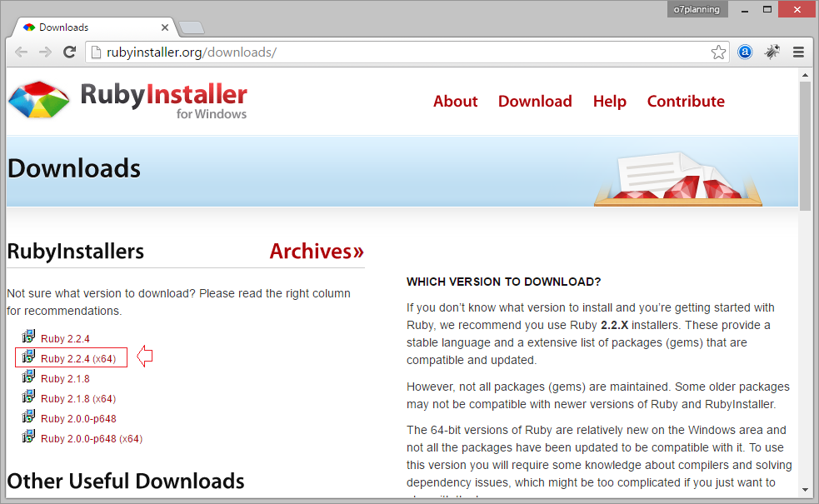This screenshot has width=819, height=504.
Task: Click the browser Forward arrow
Action: [x=46, y=52]
